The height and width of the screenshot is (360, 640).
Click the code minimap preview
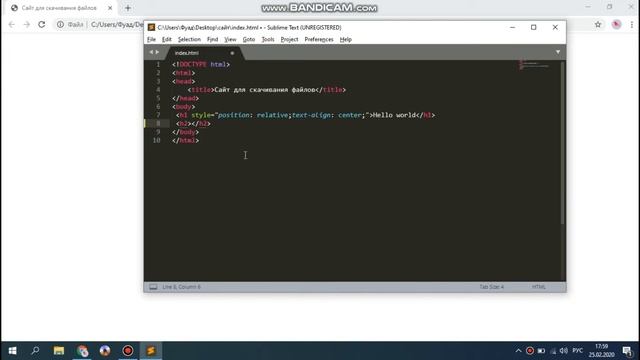[534, 65]
